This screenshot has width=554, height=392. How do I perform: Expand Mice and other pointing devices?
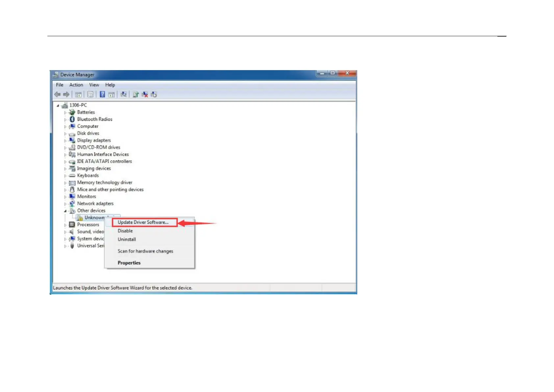click(65, 190)
